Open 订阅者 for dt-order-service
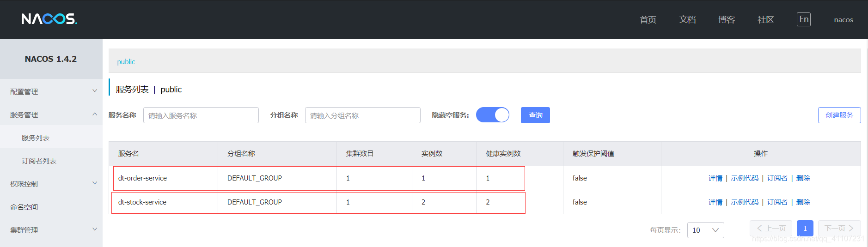 [x=777, y=178]
